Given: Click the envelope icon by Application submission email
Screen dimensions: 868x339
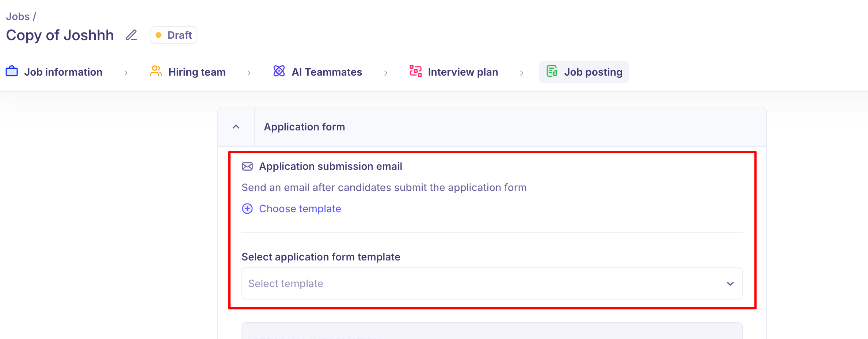Looking at the screenshot, I should pyautogui.click(x=247, y=167).
